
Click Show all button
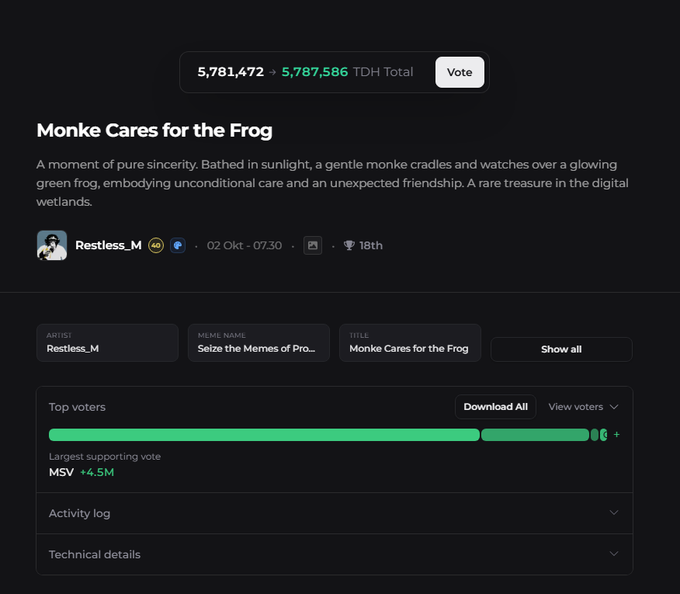pos(561,349)
